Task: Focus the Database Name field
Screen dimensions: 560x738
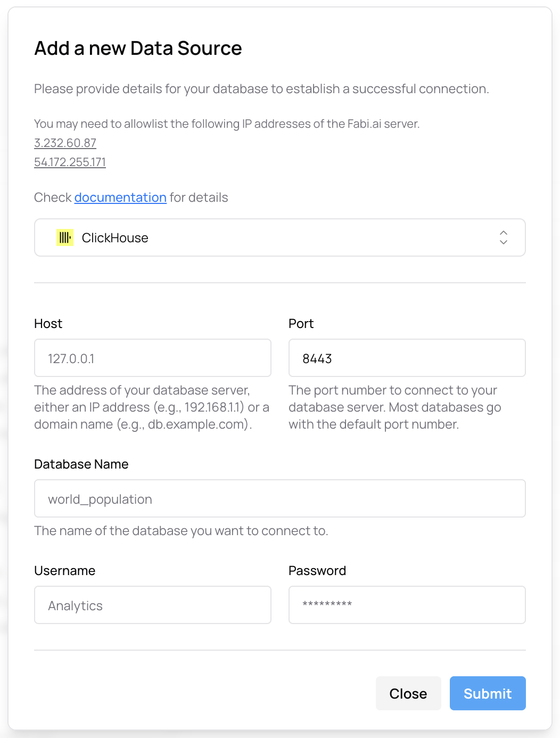Action: tap(279, 498)
